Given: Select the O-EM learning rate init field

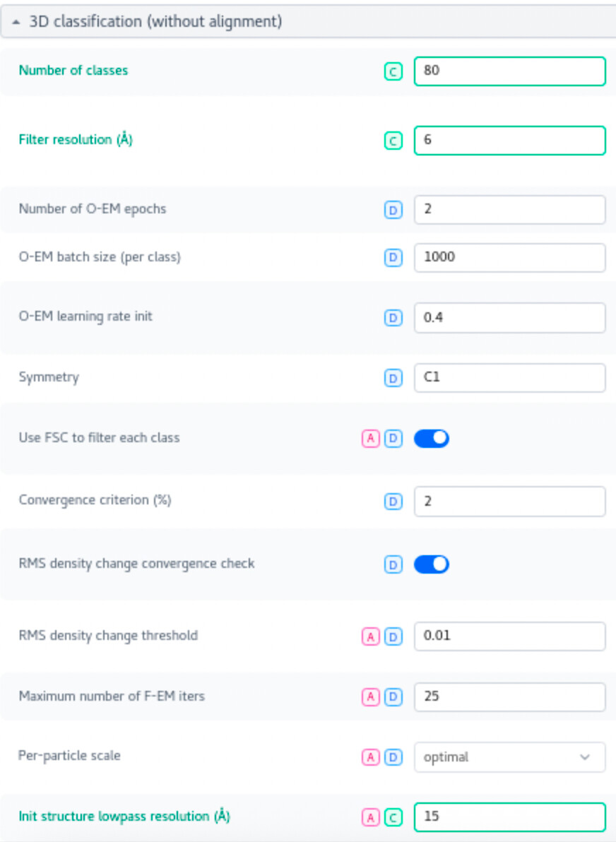Looking at the screenshot, I should click(509, 318).
